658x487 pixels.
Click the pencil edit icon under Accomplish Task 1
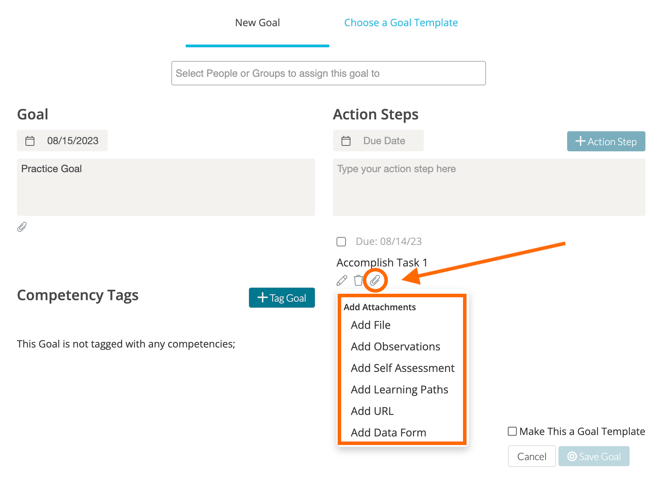coord(342,281)
